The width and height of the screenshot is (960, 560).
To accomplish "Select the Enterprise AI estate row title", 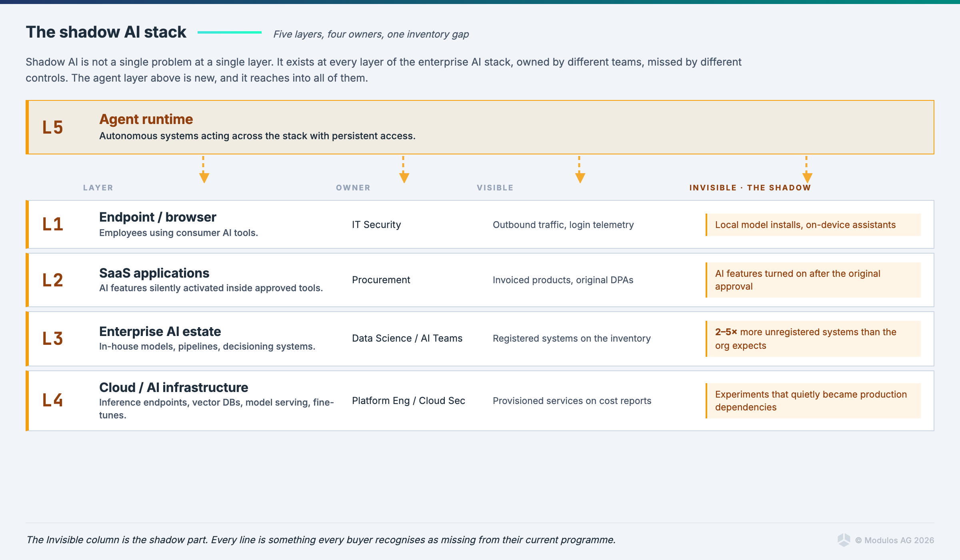I will tap(160, 332).
